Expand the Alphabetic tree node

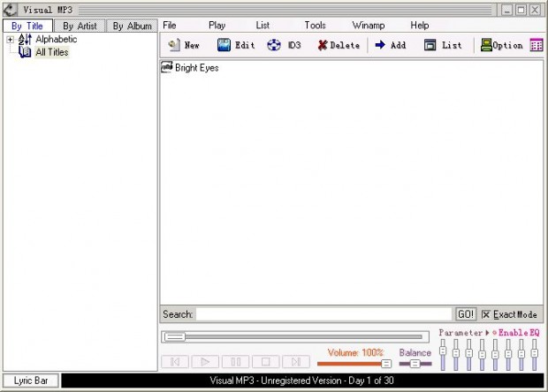click(x=10, y=40)
